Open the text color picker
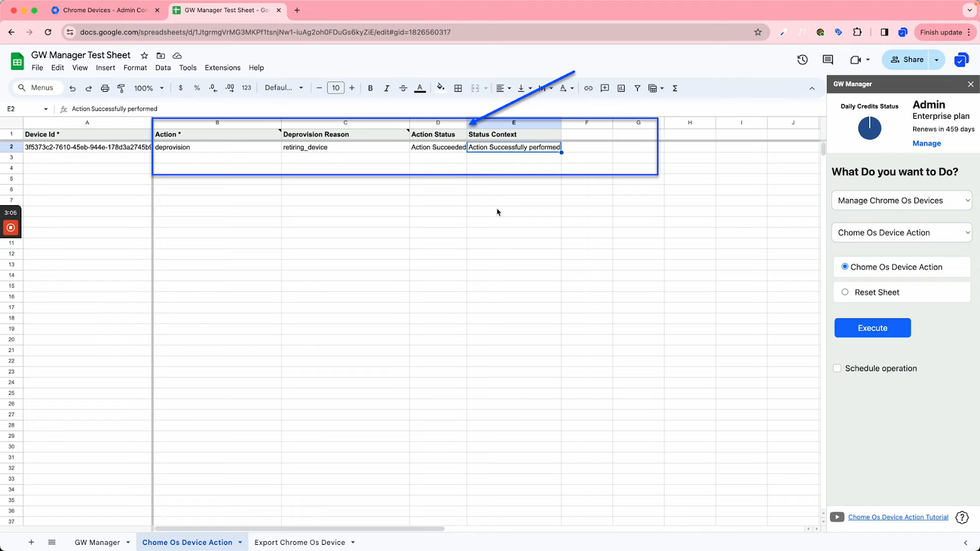Viewport: 980px width, 551px height. (x=420, y=88)
